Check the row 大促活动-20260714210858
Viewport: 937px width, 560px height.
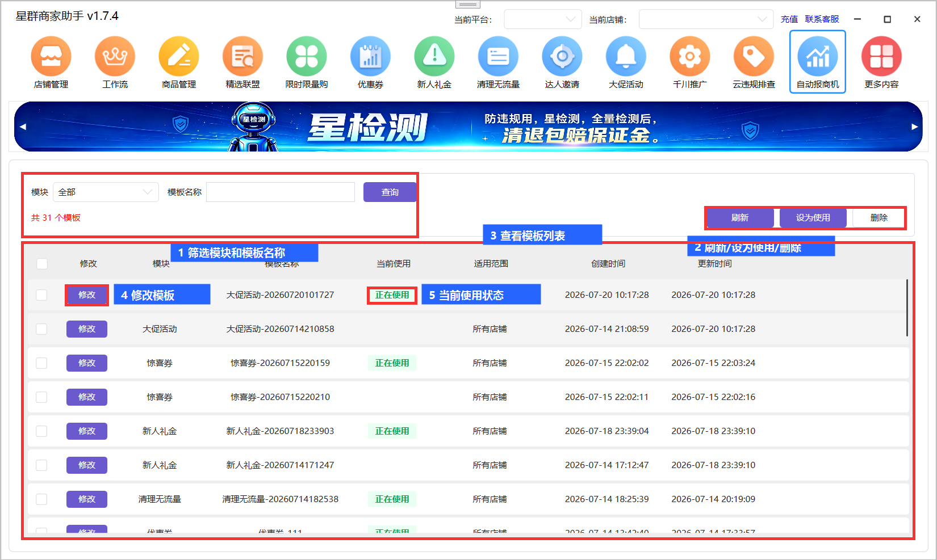[41, 329]
